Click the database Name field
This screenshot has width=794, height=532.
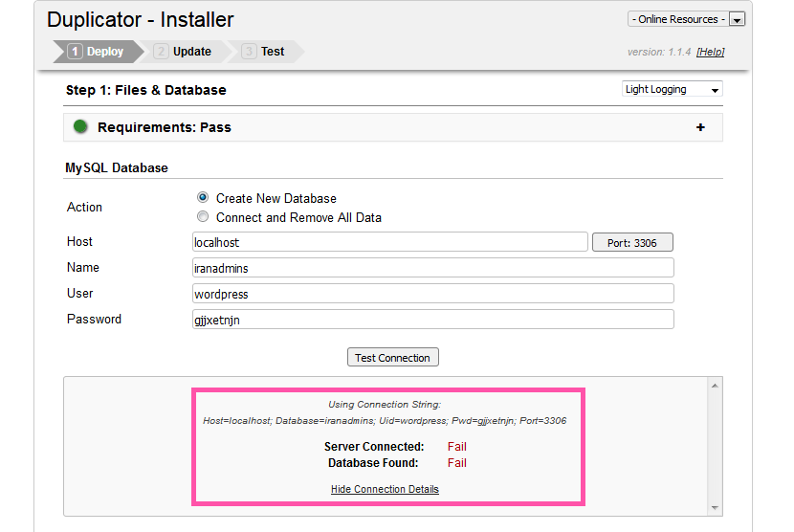tap(433, 268)
